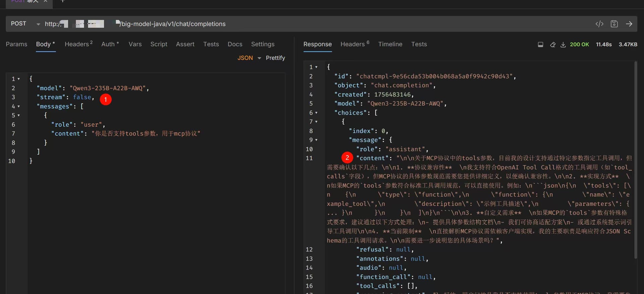Click the chatcmpl id value in response
The width and height of the screenshot is (644, 294).
pyautogui.click(x=434, y=76)
